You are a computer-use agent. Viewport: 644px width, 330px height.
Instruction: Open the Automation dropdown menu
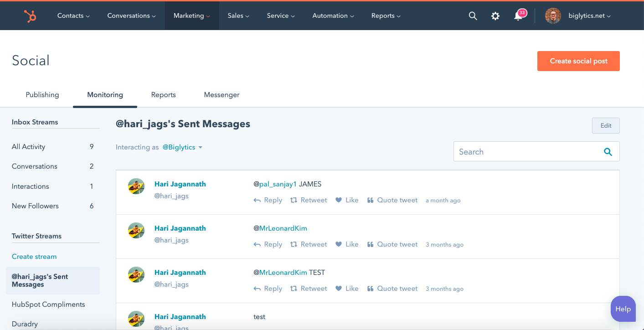point(333,16)
